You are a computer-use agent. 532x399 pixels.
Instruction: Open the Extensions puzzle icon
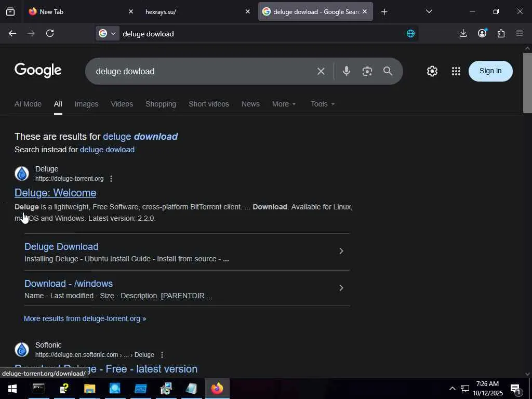pyautogui.click(x=501, y=33)
